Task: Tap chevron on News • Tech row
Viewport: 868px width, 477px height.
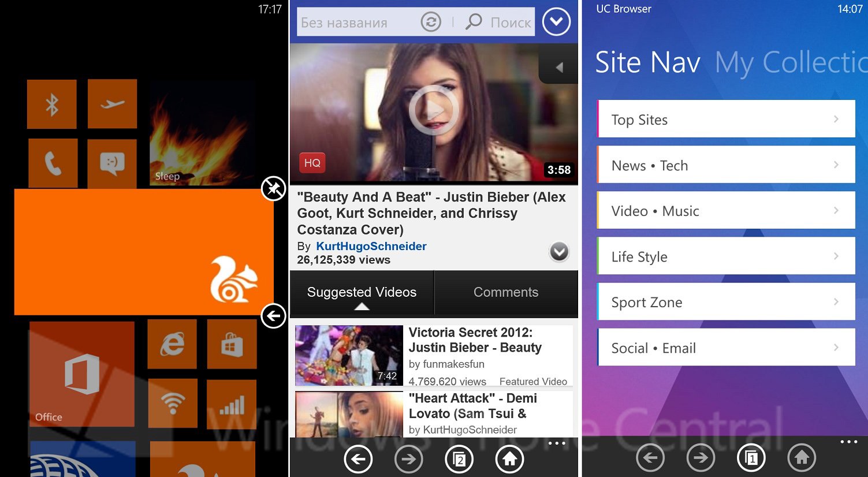Action: tap(836, 165)
